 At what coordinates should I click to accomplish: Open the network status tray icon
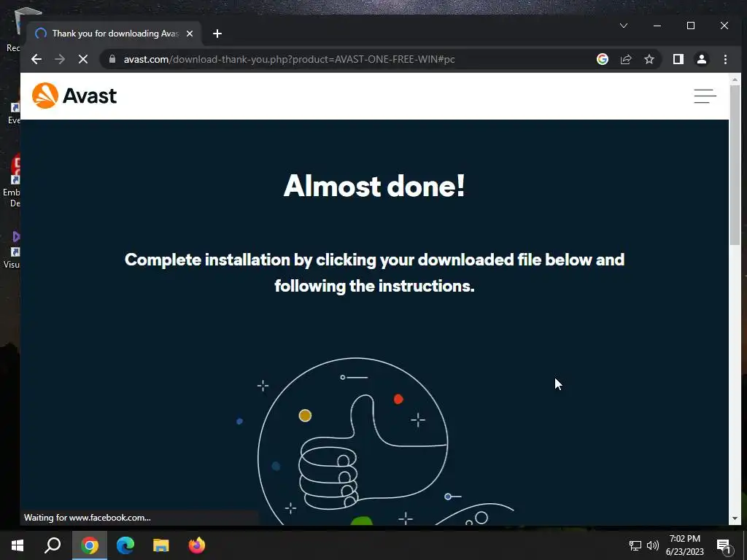tap(635, 545)
